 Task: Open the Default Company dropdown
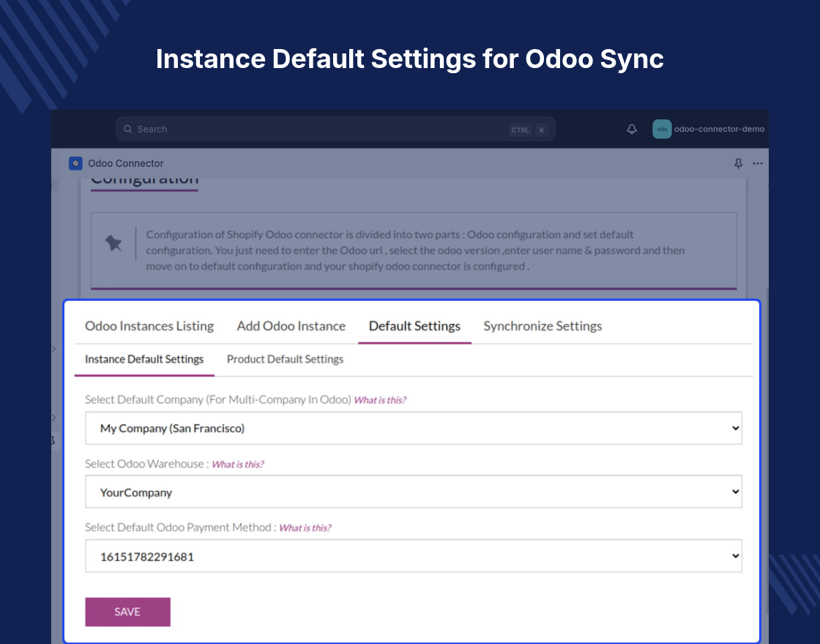coord(414,428)
